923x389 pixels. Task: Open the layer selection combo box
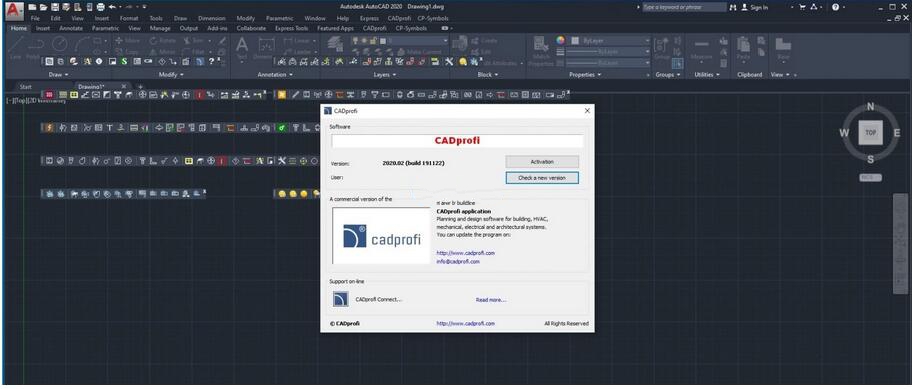click(399, 41)
